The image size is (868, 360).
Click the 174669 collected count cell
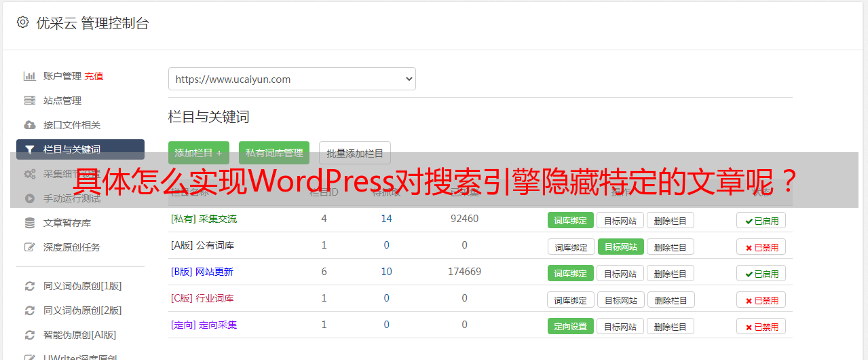(464, 272)
